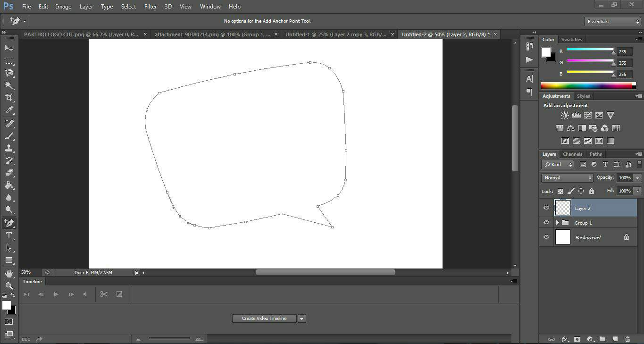Image resolution: width=644 pixels, height=344 pixels.
Task: Select the Crop tool
Action: click(9, 98)
